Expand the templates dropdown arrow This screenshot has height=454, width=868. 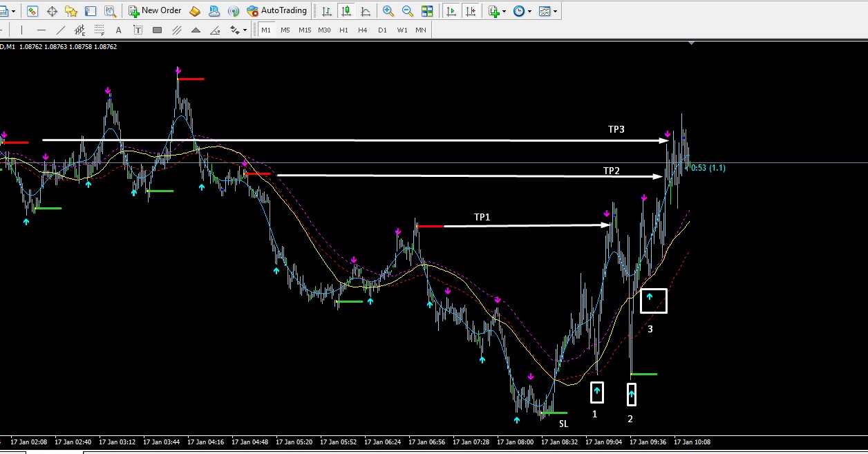coord(556,12)
